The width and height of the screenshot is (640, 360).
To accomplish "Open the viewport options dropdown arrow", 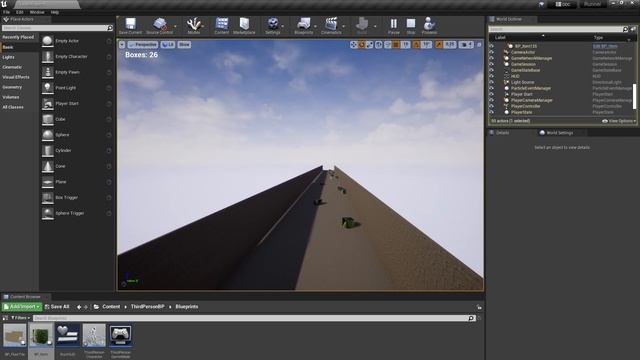I will click(122, 44).
